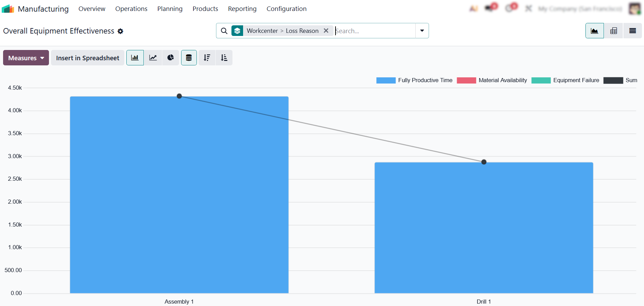This screenshot has height=306, width=644.
Task: Open the Configuration menu
Action: (286, 9)
